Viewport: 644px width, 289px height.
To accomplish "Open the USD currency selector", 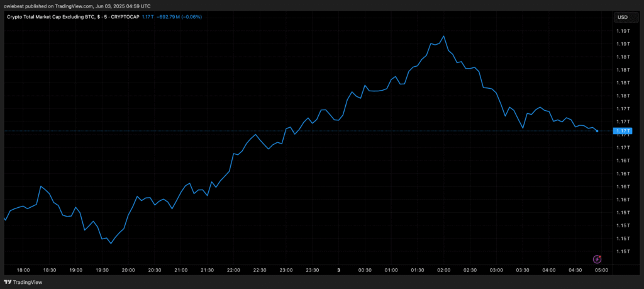I will pos(623,17).
